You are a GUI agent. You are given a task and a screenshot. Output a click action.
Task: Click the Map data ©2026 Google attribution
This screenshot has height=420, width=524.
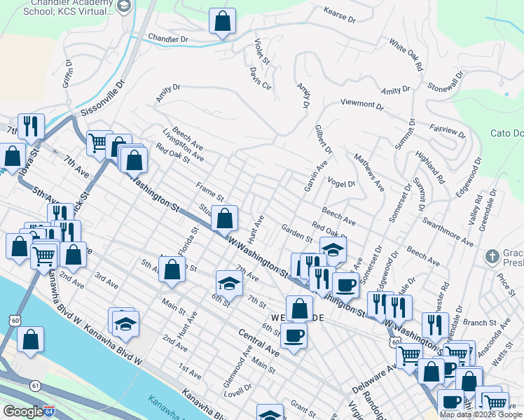pyautogui.click(x=481, y=415)
